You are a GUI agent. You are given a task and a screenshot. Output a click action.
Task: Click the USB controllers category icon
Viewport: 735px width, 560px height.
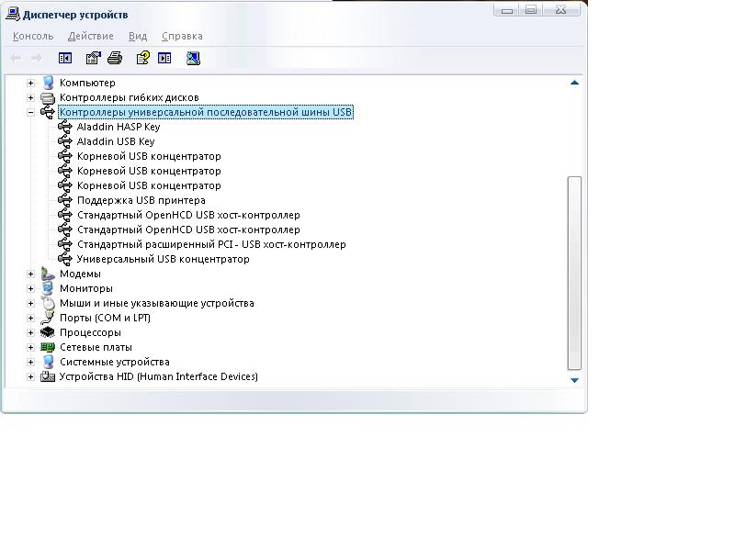(48, 112)
